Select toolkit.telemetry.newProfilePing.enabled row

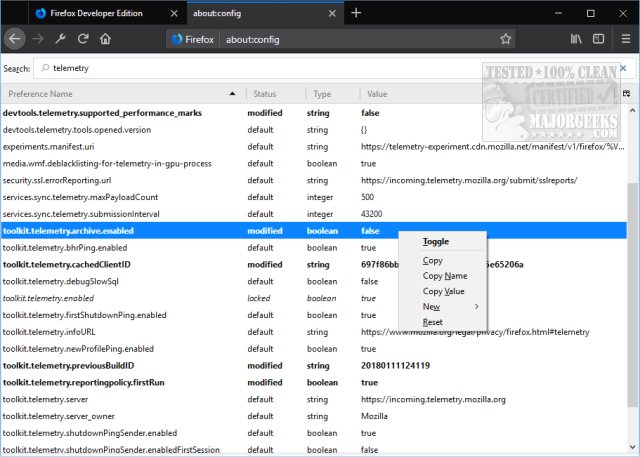pyautogui.click(x=313, y=349)
